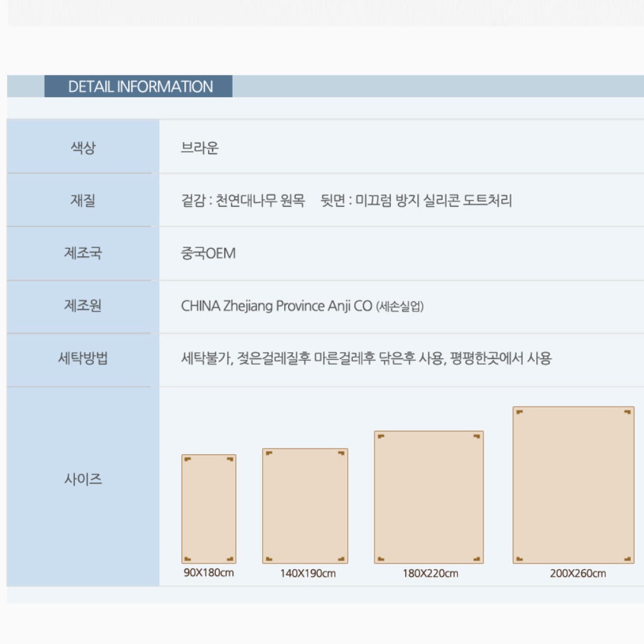644x644 pixels.
Task: Click the 180X220cm mat thumbnail
Action: [x=429, y=497]
